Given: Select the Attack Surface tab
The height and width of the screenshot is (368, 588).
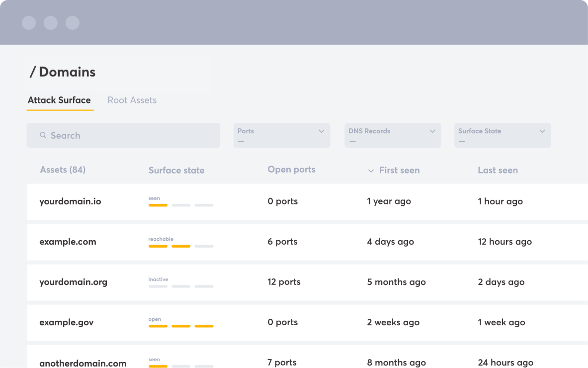Looking at the screenshot, I should pos(59,100).
